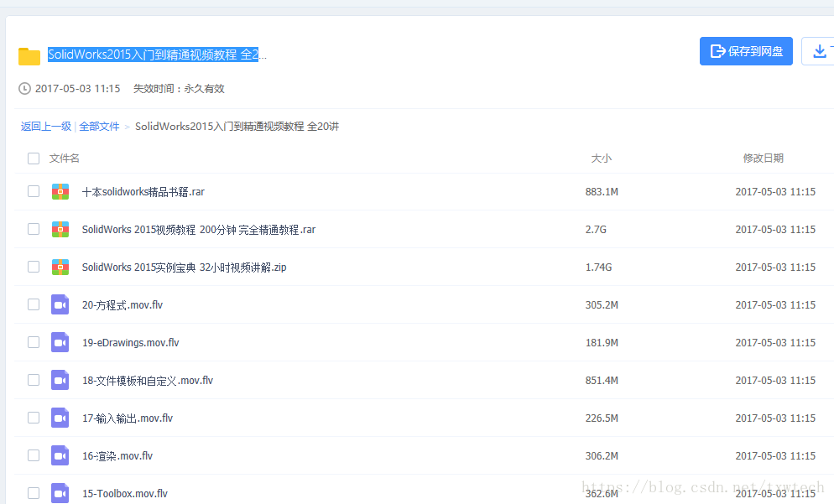Viewport: 834px width, 504px height.
Task: Click the archive icon for 十本solidworks精品书籍.rar
Action: click(x=60, y=191)
